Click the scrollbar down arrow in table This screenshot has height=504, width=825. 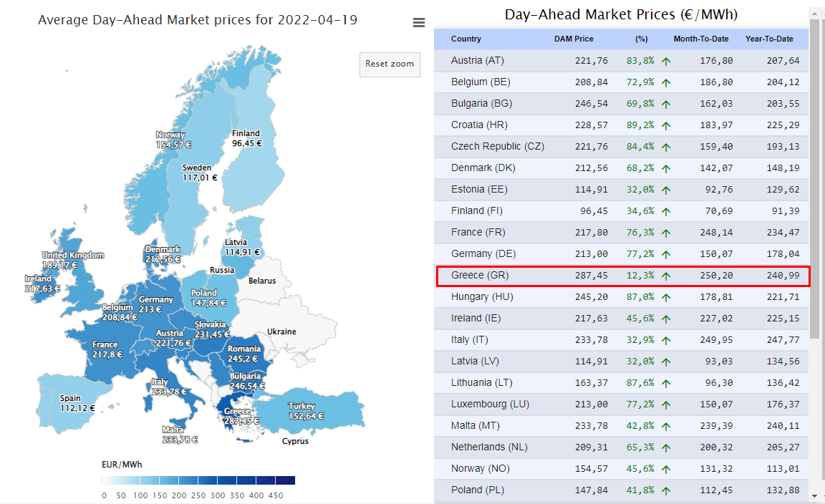pos(814,495)
